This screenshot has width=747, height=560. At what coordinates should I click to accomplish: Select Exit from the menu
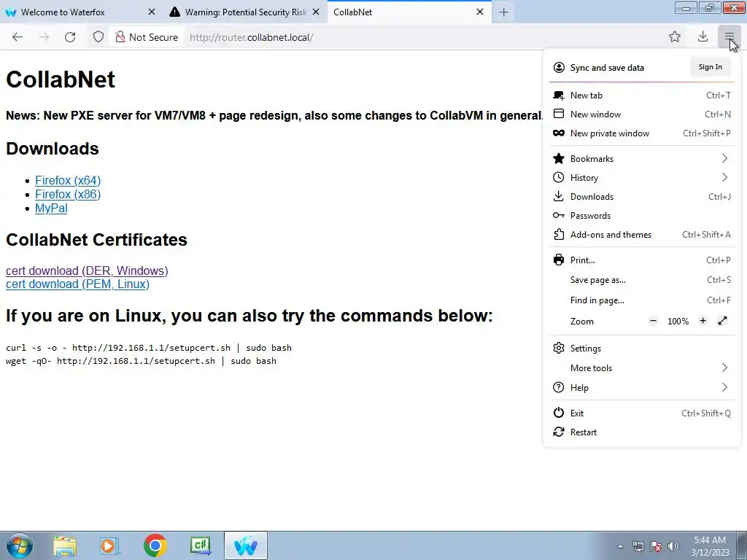[642, 413]
